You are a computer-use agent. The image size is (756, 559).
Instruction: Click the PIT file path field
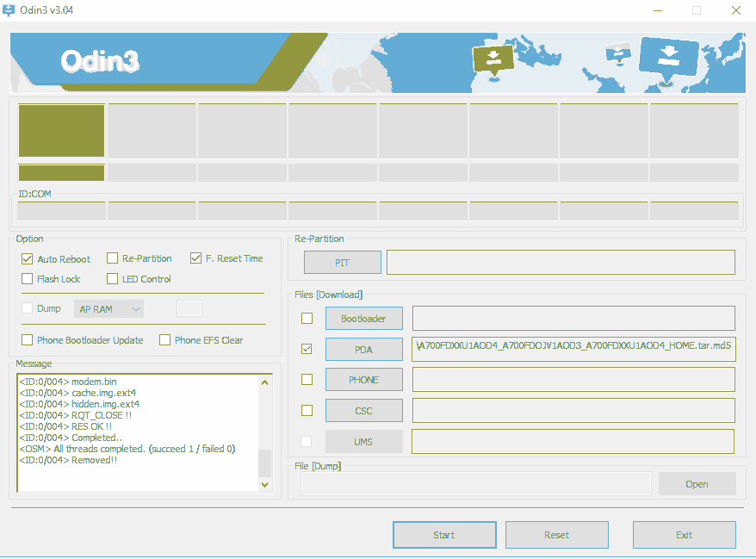point(561,263)
